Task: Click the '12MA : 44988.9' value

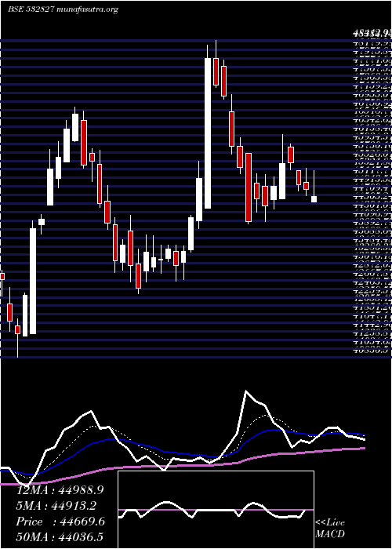Action: [x=60, y=490]
